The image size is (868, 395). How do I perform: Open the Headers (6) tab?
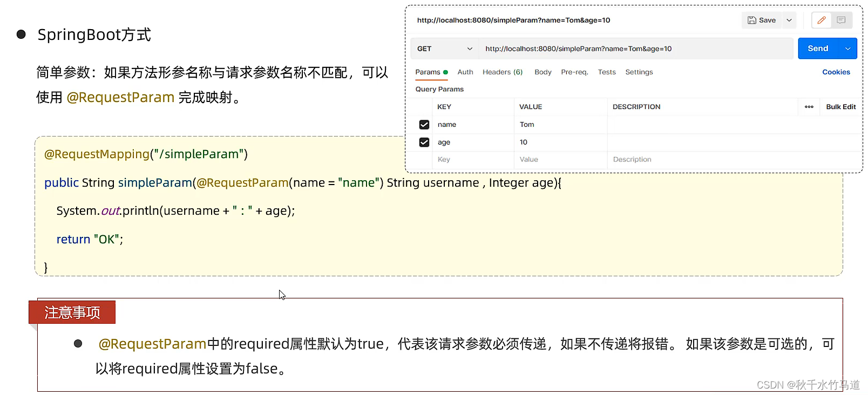coord(503,72)
